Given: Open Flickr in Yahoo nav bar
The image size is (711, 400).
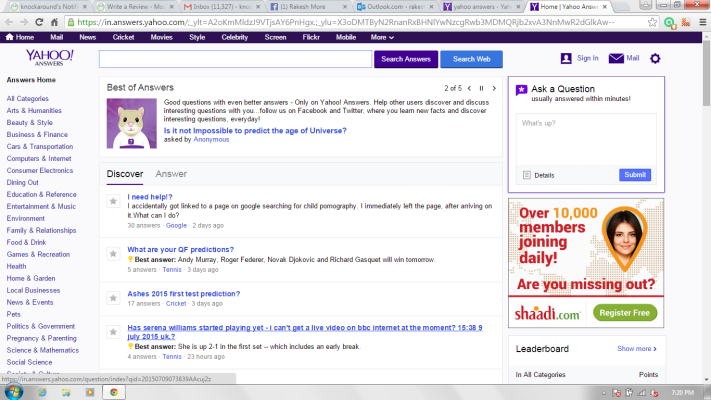Looking at the screenshot, I should coord(311,37).
